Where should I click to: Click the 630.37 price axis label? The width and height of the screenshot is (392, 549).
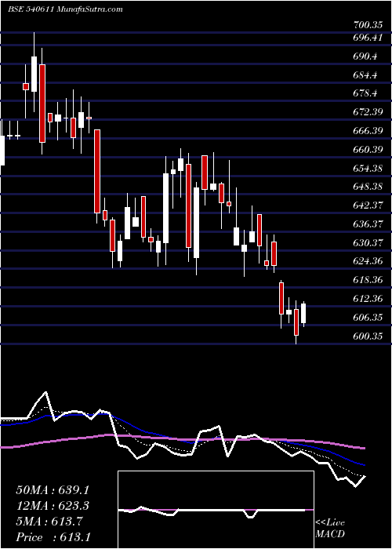tap(368, 242)
